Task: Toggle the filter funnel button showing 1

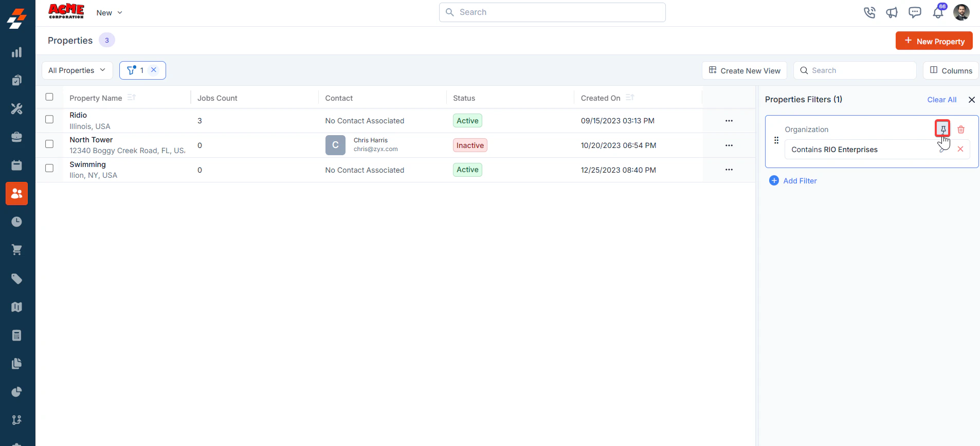Action: 135,70
